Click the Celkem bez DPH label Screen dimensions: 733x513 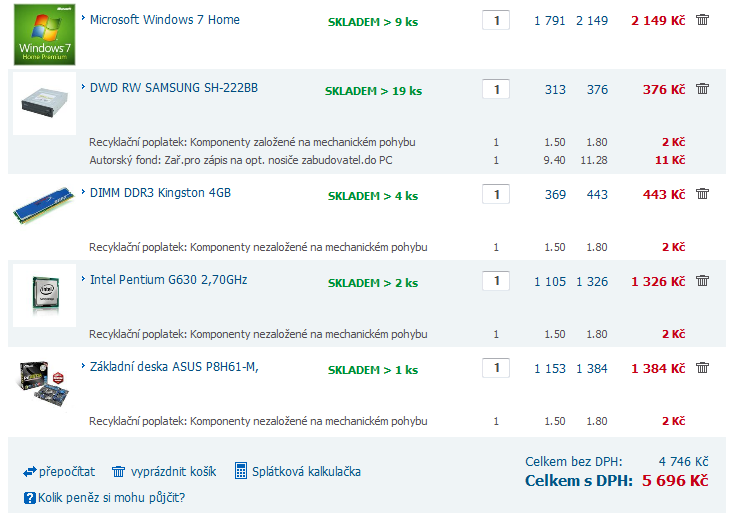coord(574,462)
